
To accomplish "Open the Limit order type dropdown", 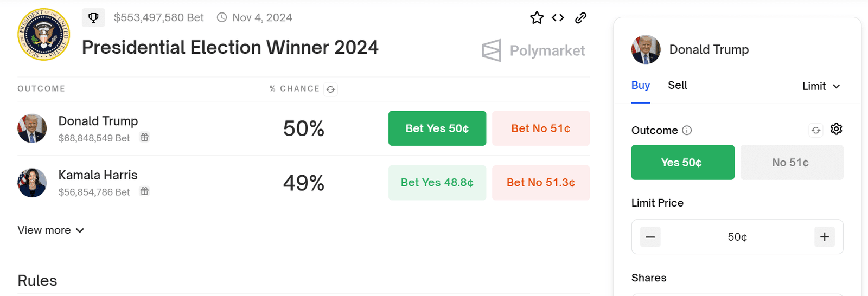I will pyautogui.click(x=821, y=86).
